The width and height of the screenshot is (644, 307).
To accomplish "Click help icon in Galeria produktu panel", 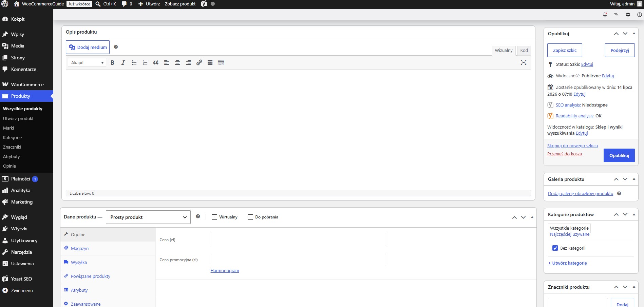I will (x=619, y=193).
